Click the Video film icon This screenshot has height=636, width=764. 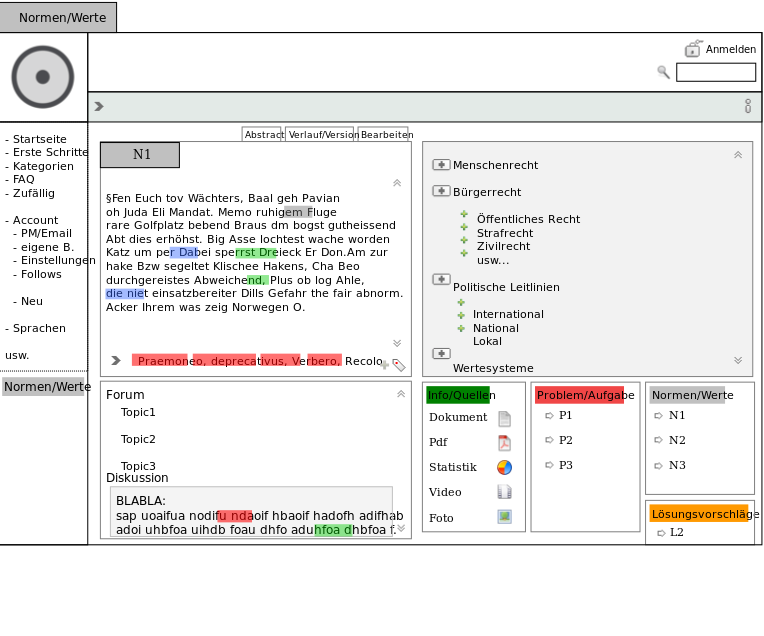pos(504,492)
